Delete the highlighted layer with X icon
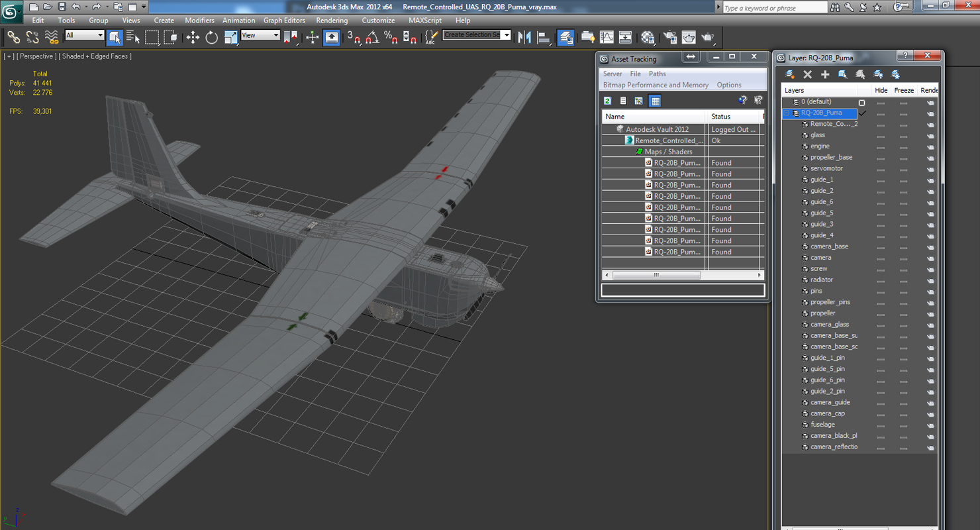This screenshot has height=530, width=980. click(x=807, y=75)
